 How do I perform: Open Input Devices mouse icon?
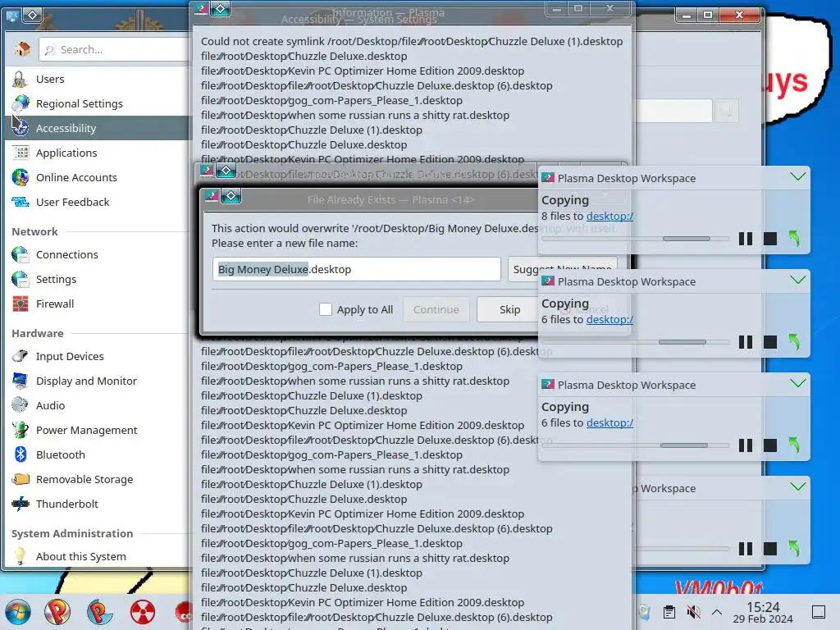(x=20, y=356)
